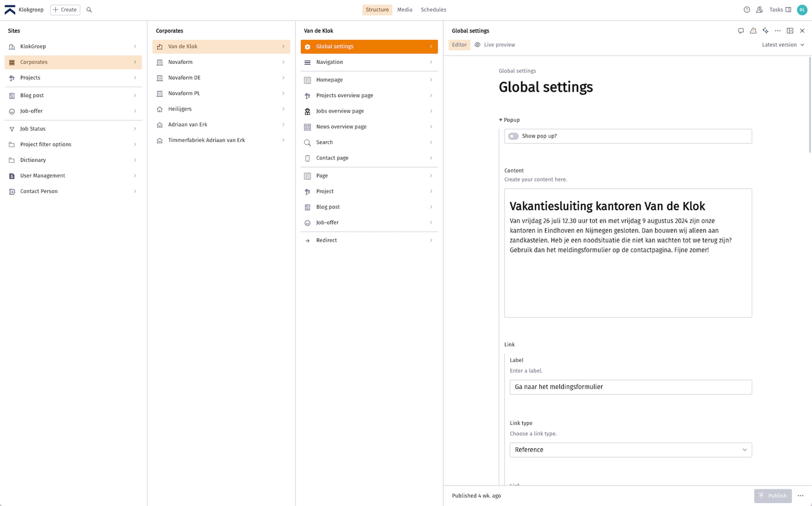The height and width of the screenshot is (506, 812).
Task: Switch to the Structure tab
Action: (x=377, y=10)
